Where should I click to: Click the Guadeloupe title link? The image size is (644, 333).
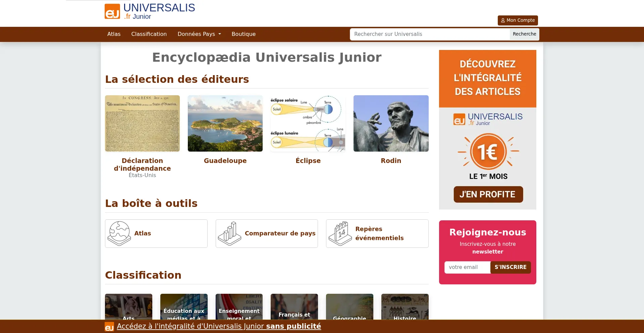[225, 161]
